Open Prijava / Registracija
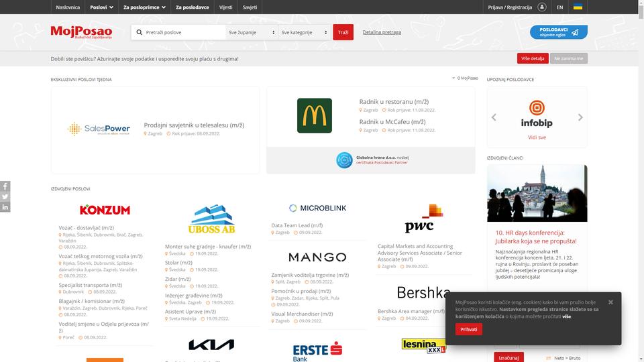The width and height of the screenshot is (644, 362). pyautogui.click(x=510, y=7)
